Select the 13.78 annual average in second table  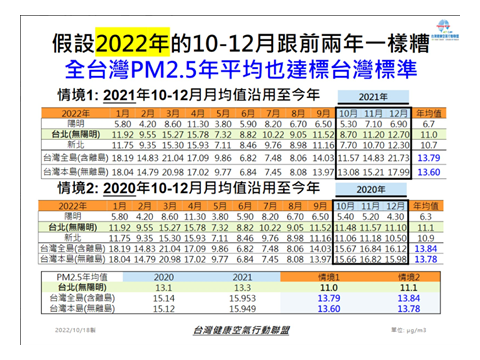coord(426,259)
